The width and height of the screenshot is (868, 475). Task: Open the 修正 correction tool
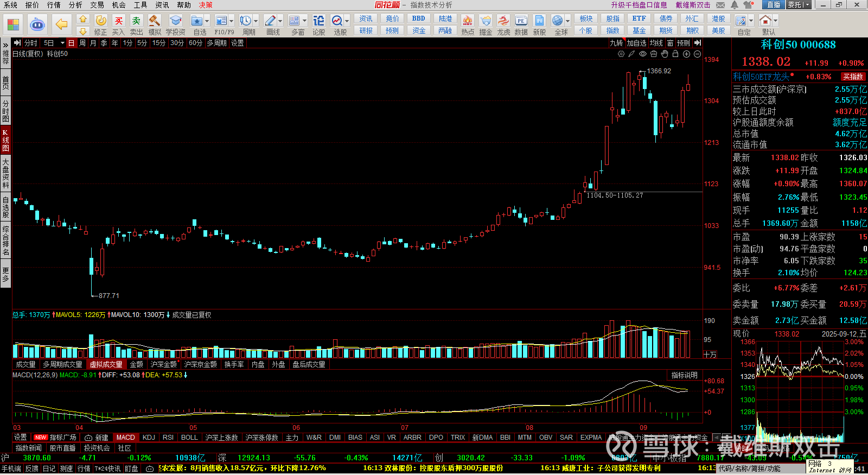click(101, 26)
